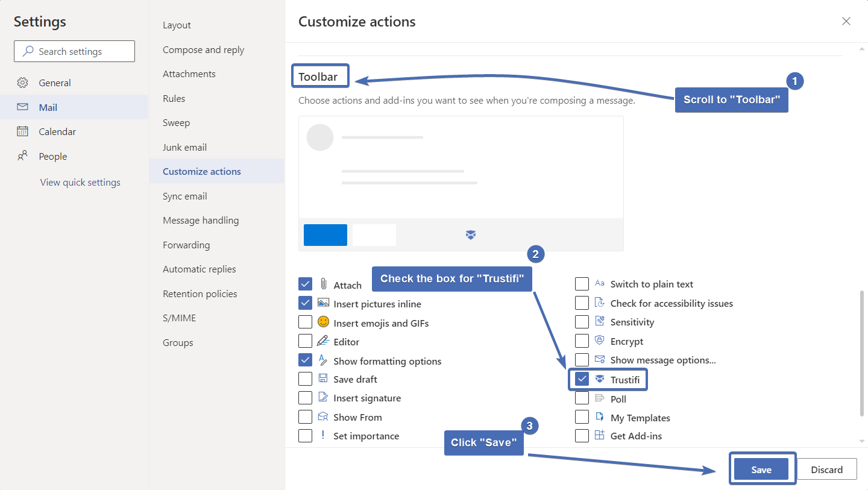Click the Calendar icon in sidebar
The height and width of the screenshot is (490, 868).
[x=22, y=131]
